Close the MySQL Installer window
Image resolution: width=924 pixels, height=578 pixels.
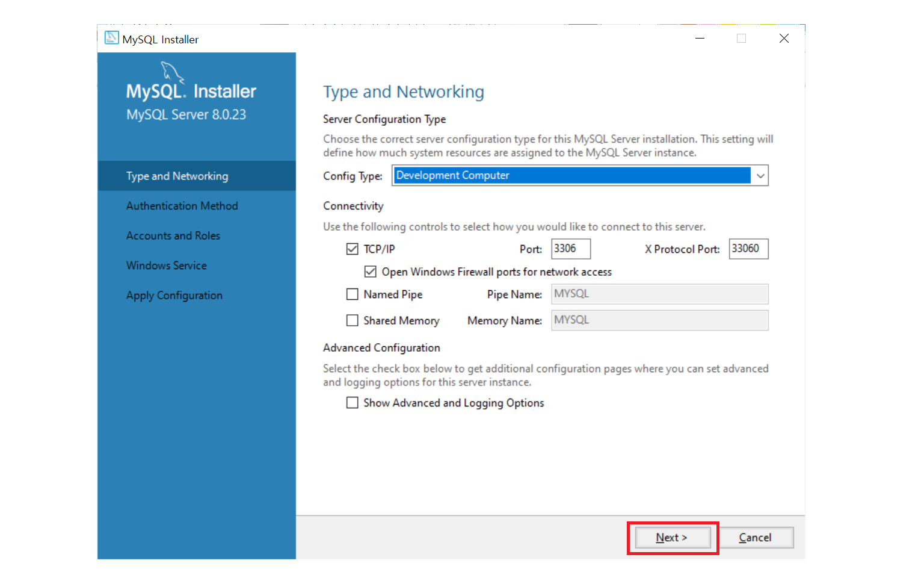(784, 38)
